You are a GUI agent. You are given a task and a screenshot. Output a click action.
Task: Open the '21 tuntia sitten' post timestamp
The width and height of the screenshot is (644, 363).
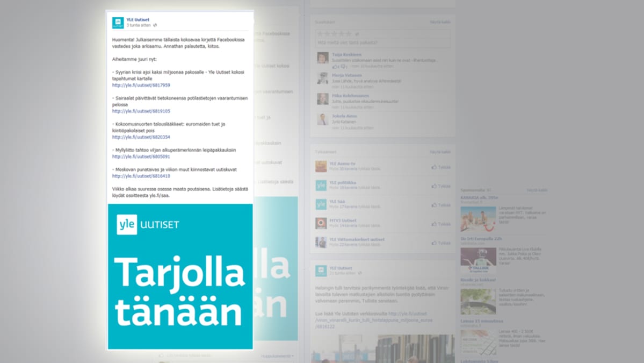click(x=342, y=273)
